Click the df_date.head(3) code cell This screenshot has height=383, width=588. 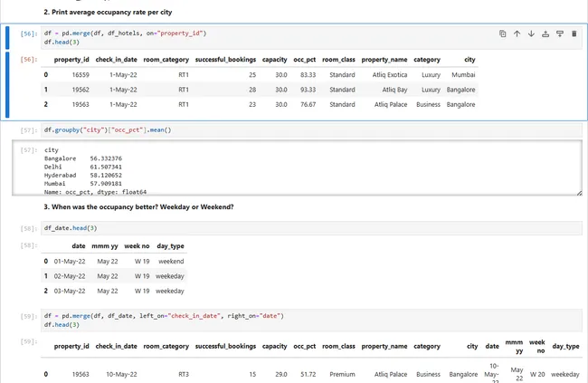click(x=311, y=228)
